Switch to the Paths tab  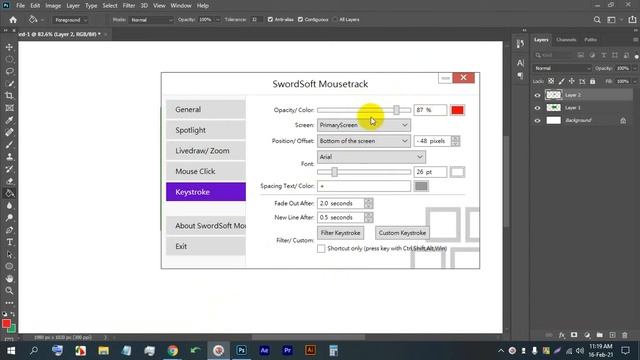tap(590, 40)
